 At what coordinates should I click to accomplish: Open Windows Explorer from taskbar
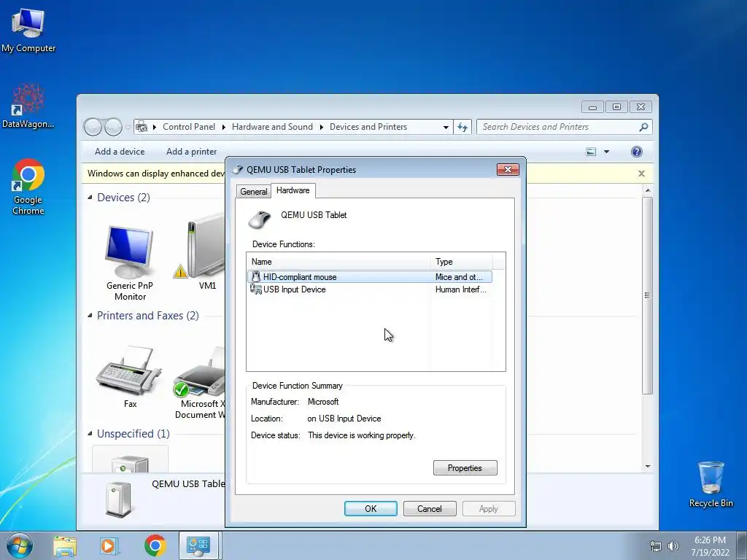pyautogui.click(x=65, y=545)
